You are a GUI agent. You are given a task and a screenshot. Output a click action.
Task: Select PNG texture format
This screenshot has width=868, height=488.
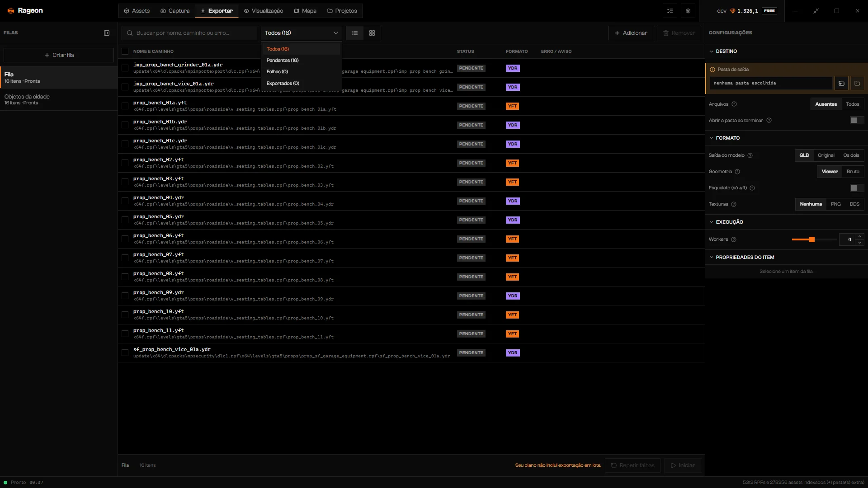coord(836,204)
